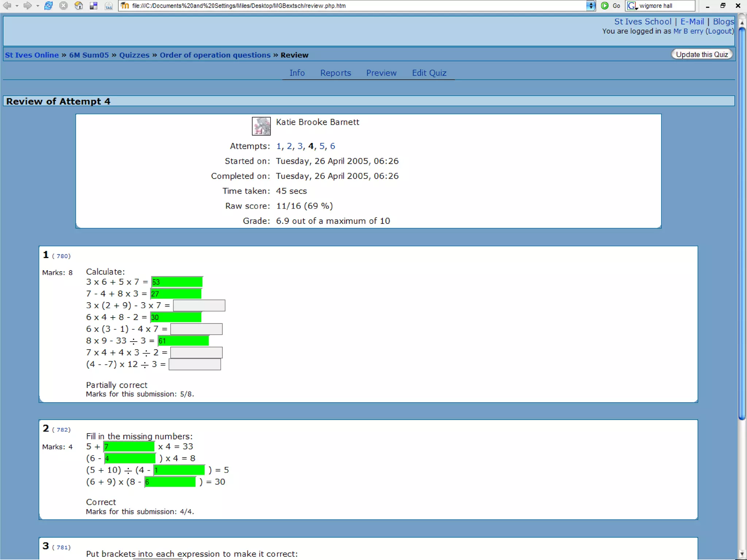The image size is (747, 560).
Task: Open the Forward button history dropdown arrow
Action: click(38, 6)
